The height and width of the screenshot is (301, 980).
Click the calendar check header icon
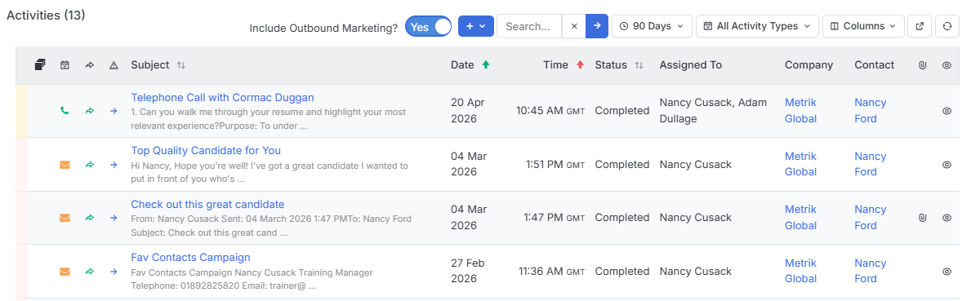point(65,65)
